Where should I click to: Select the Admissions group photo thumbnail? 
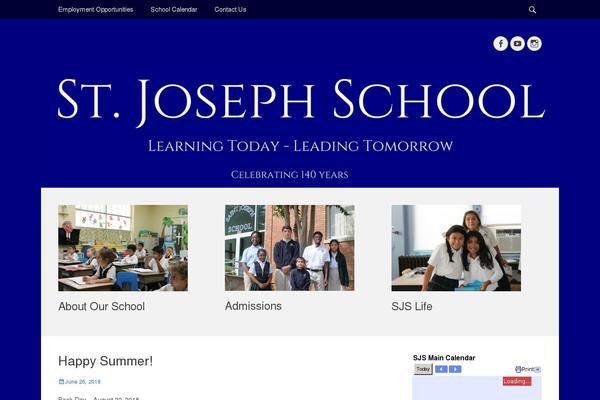pos(290,248)
